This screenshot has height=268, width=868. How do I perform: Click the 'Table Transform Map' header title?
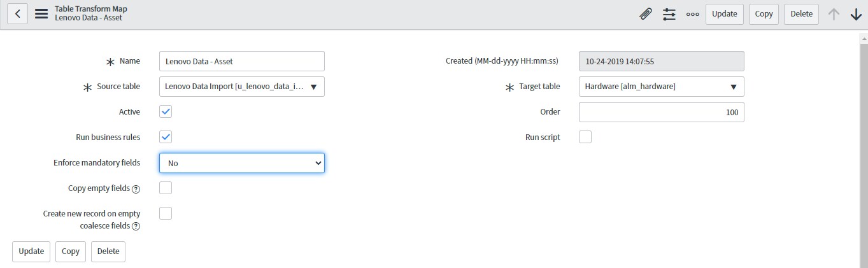click(90, 9)
